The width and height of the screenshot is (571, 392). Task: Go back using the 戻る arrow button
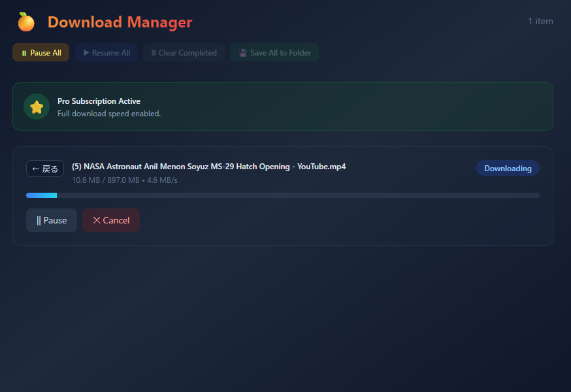tap(45, 169)
